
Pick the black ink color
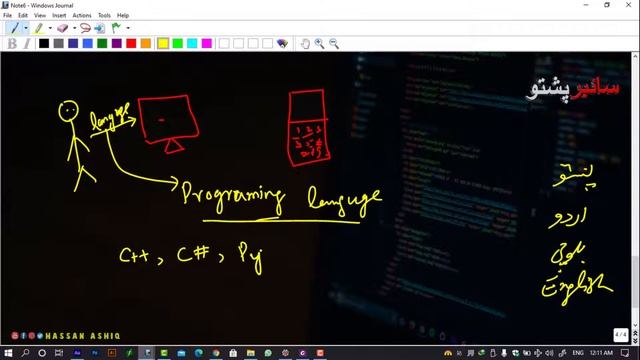[44, 43]
